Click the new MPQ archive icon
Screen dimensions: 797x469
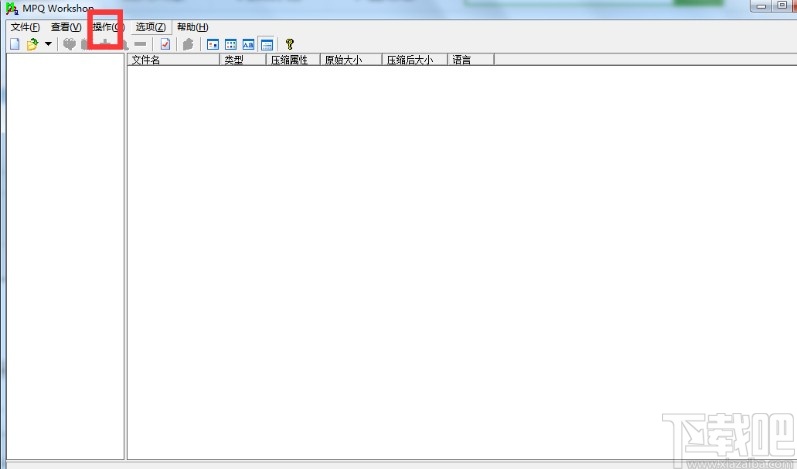15,44
